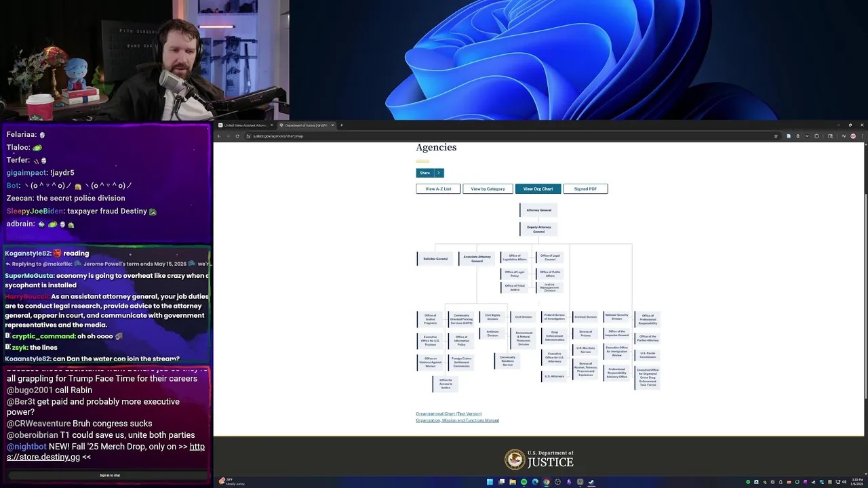Open Office of Public Affairs
Screen dimensions: 868x488
549,273
